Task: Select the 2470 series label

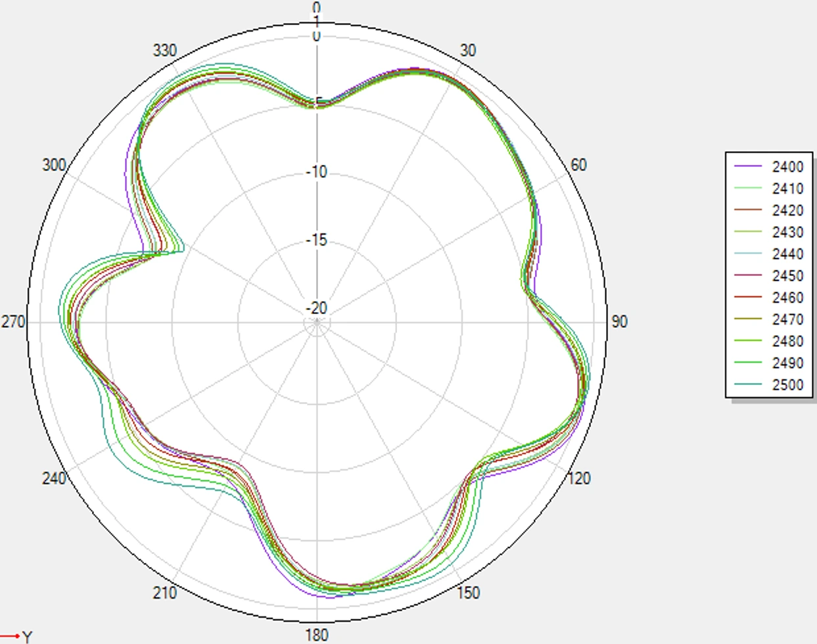Action: pos(787,319)
